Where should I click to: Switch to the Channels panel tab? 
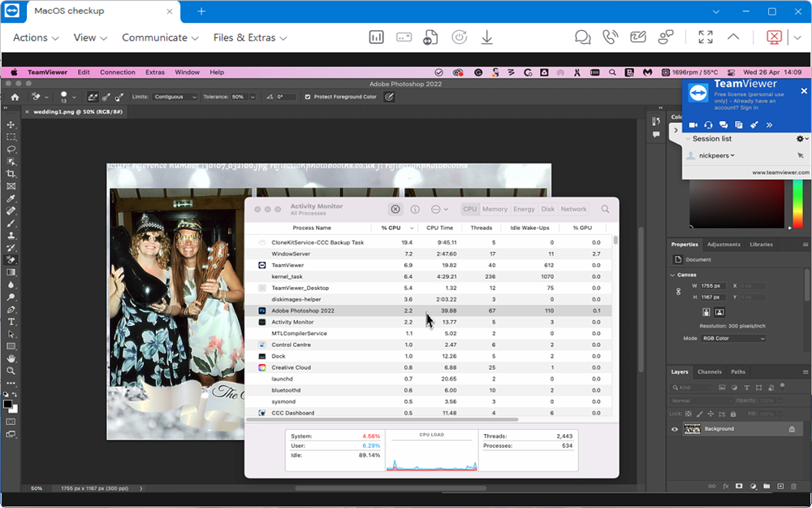[x=709, y=371]
